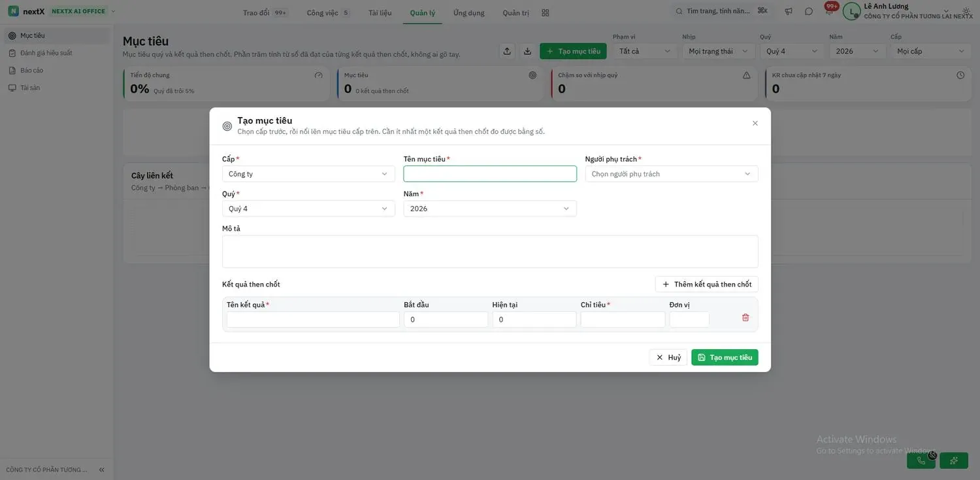Image resolution: width=980 pixels, height=480 pixels.
Task: Open the chat bubble icon in header
Action: [809, 12]
